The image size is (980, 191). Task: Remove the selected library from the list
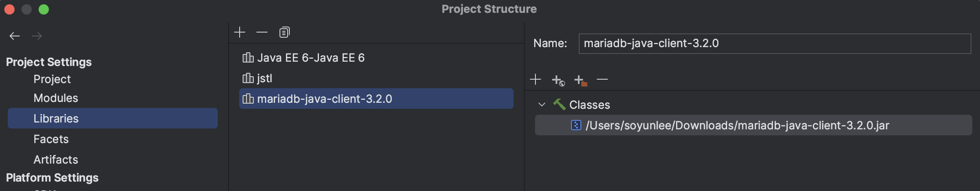[262, 32]
